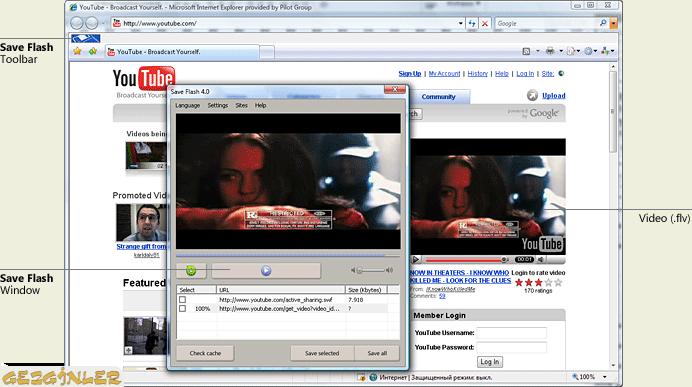Open the My Account link
The width and height of the screenshot is (692, 387).
coord(444,74)
